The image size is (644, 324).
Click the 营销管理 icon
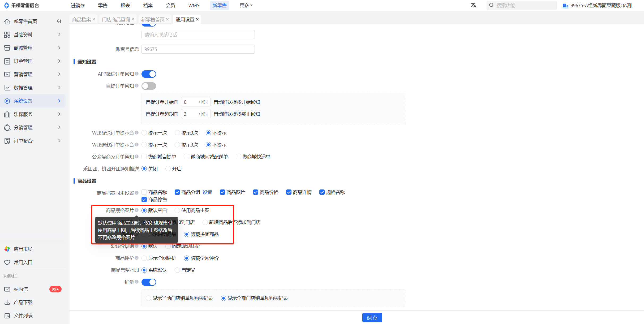7,74
